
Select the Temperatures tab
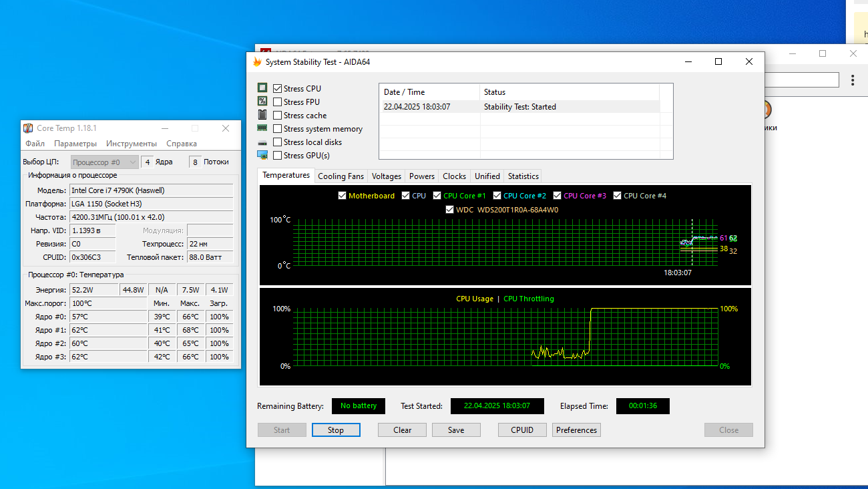click(x=286, y=175)
